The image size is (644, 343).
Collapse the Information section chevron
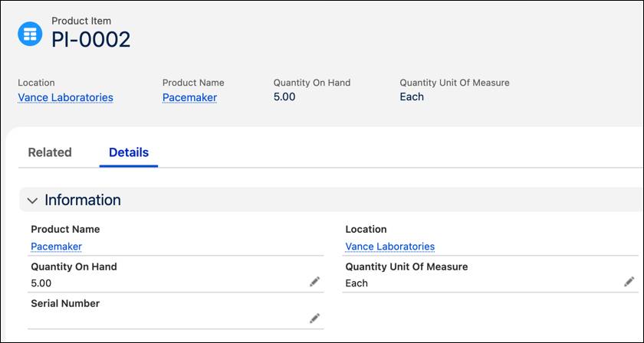[32, 201]
